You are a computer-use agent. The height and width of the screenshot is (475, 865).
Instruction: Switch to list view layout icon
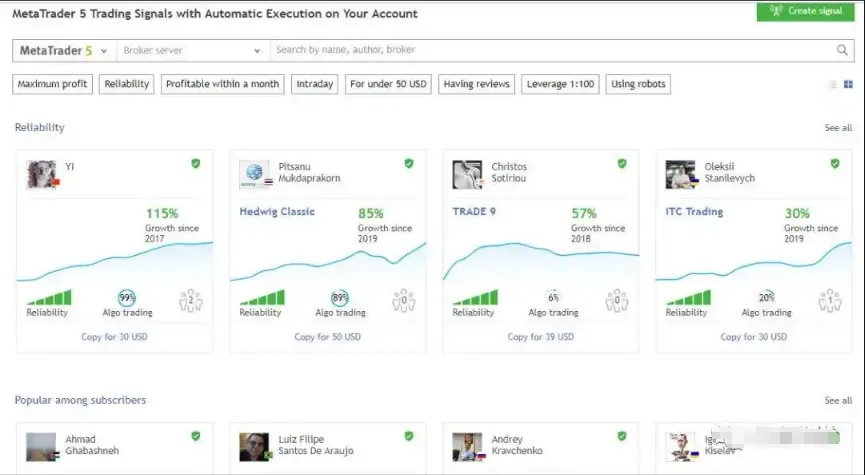click(x=833, y=85)
